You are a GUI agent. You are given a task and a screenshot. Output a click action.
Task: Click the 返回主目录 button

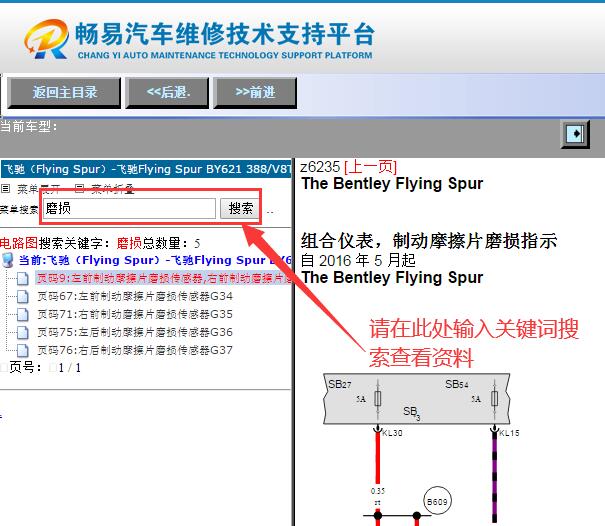tap(64, 93)
